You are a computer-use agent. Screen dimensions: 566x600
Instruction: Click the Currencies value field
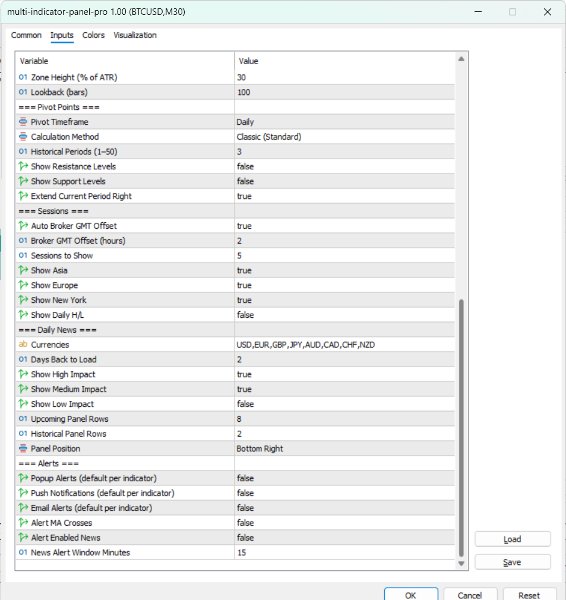point(345,345)
